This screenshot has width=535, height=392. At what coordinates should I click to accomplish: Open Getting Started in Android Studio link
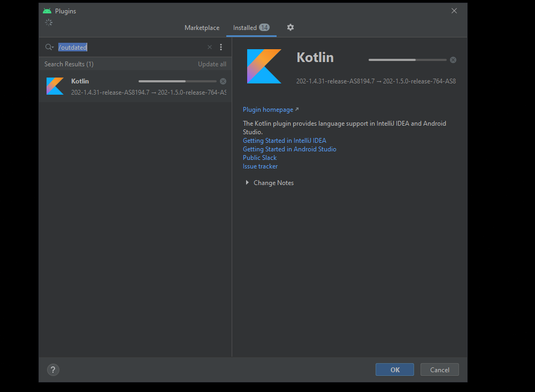click(289, 149)
